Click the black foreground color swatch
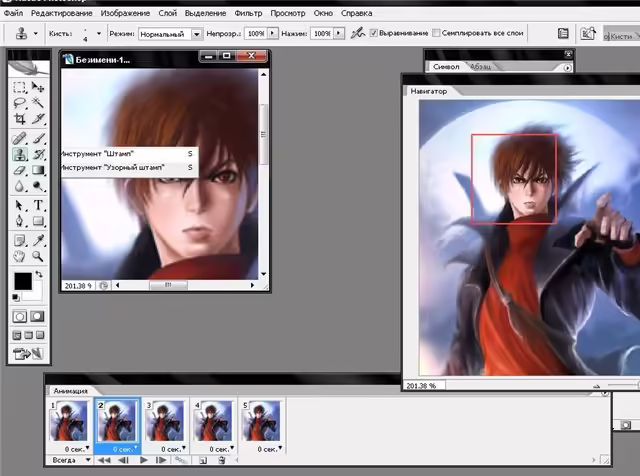Viewport: 640px width, 476px height. [x=23, y=281]
